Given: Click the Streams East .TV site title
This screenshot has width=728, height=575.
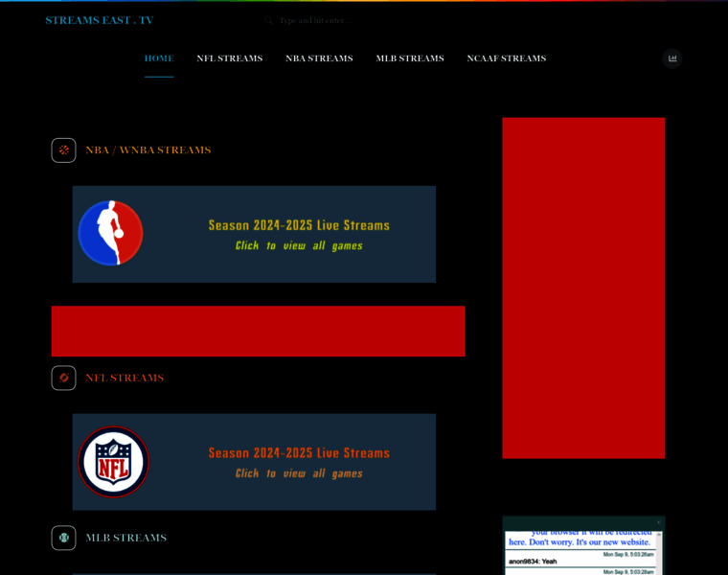Looking at the screenshot, I should 99,20.
